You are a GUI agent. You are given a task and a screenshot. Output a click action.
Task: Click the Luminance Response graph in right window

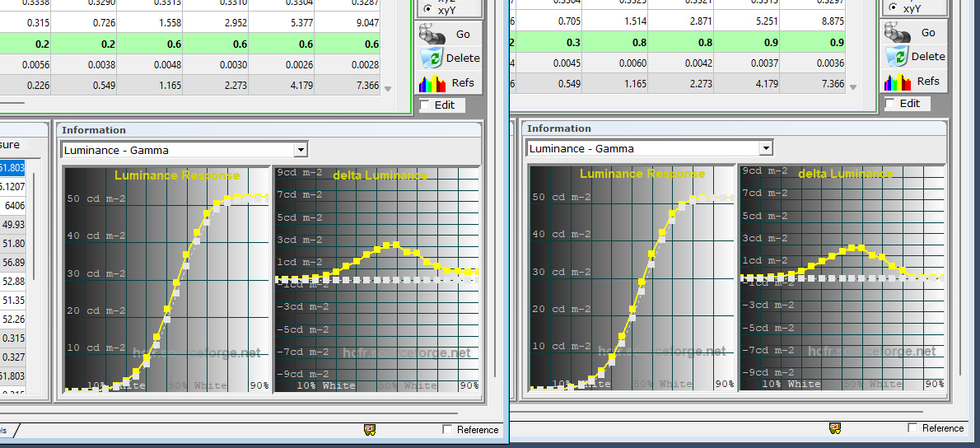point(632,278)
